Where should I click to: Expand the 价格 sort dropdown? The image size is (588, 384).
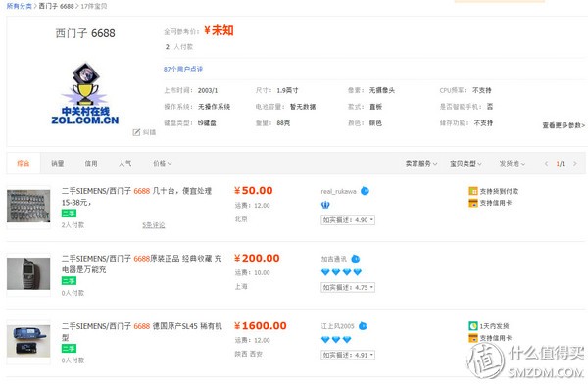pyautogui.click(x=162, y=164)
